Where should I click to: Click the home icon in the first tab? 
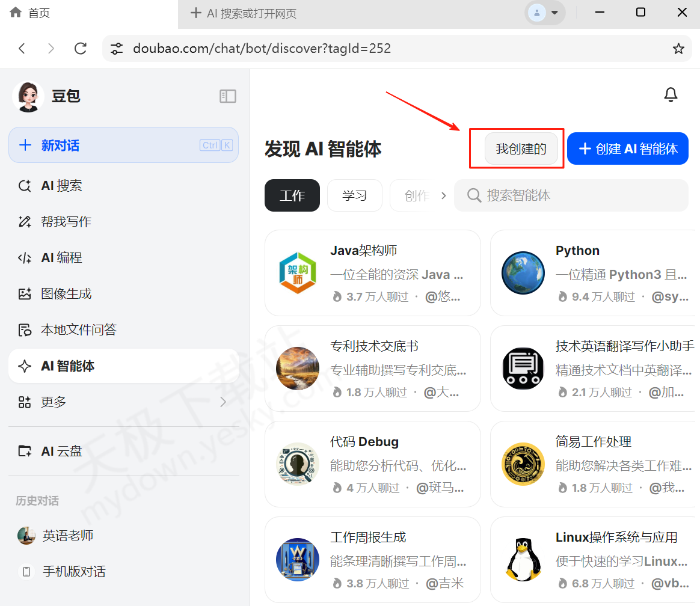pyautogui.click(x=16, y=13)
